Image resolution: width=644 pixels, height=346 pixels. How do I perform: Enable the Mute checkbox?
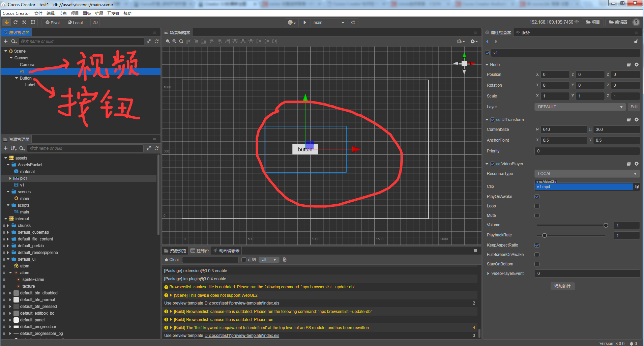(x=537, y=215)
